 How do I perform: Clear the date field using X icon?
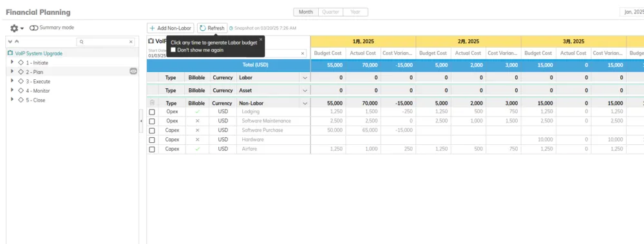point(303,53)
